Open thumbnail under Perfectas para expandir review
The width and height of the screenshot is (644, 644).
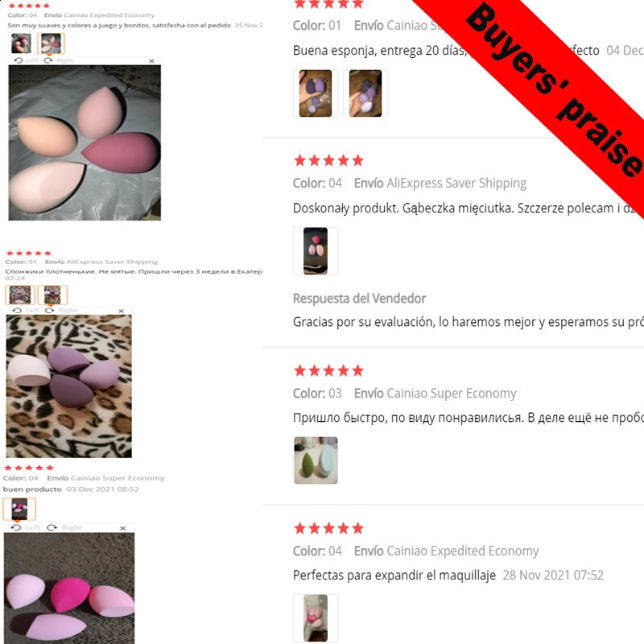click(x=316, y=618)
